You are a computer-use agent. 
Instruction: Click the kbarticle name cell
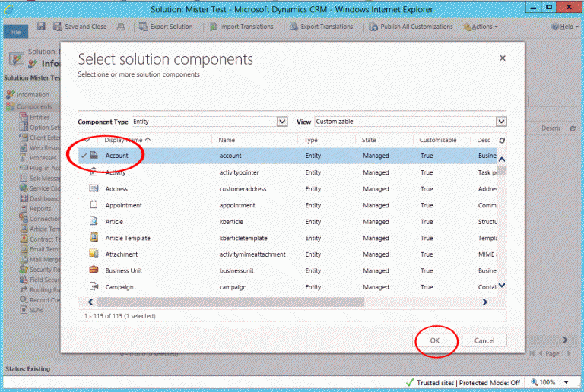(x=231, y=222)
